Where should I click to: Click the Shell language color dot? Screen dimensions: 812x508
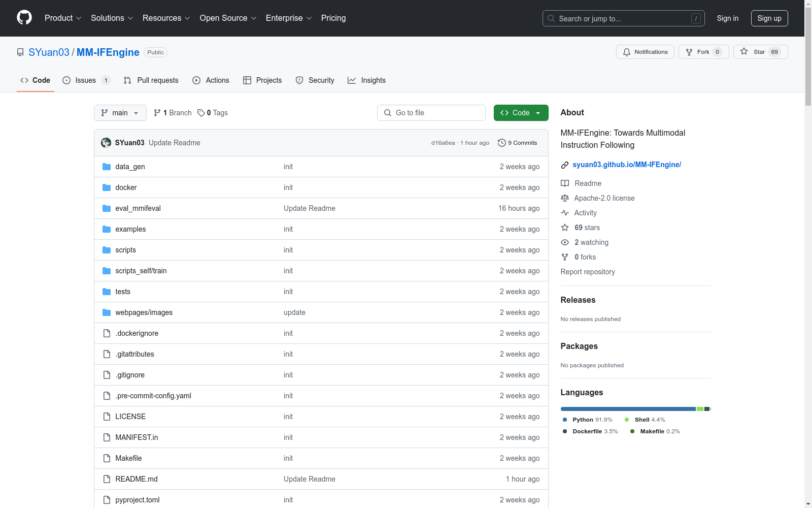627,420
